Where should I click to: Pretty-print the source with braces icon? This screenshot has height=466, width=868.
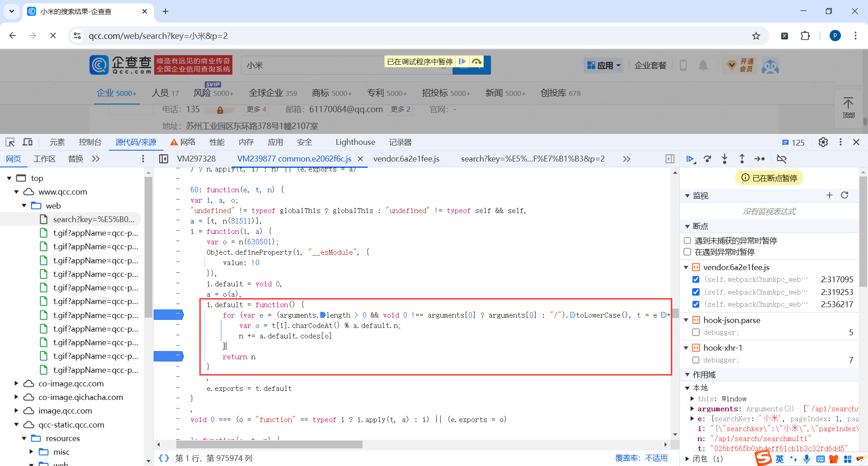tap(164, 458)
